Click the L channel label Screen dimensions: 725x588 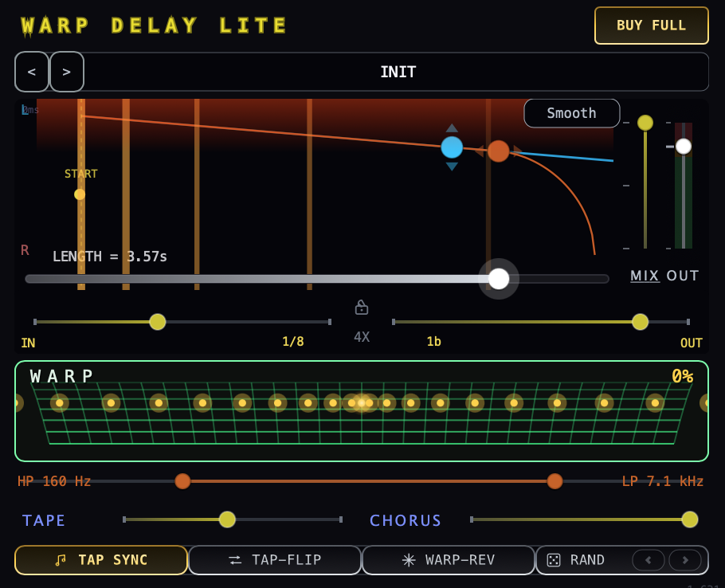[25, 110]
